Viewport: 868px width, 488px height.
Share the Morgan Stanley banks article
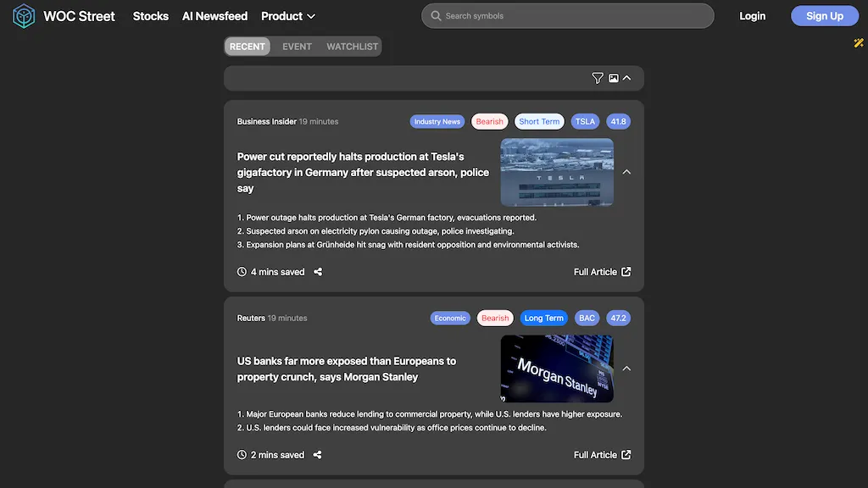(317, 455)
